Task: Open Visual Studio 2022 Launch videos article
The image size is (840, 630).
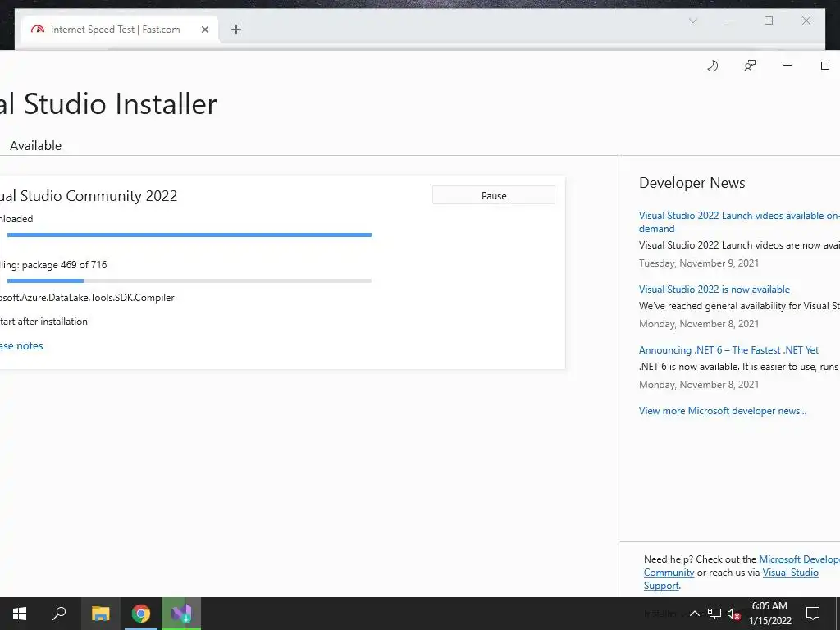Action: 739,221
